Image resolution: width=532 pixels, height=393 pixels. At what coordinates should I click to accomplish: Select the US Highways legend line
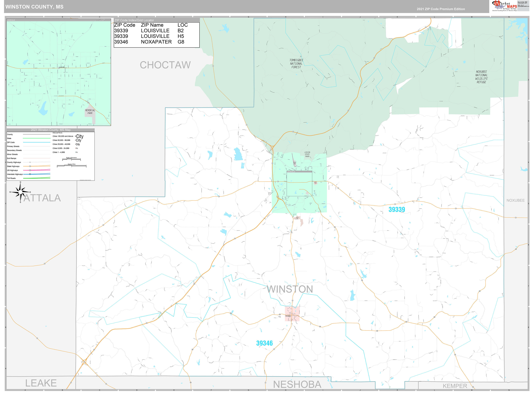[37, 170]
